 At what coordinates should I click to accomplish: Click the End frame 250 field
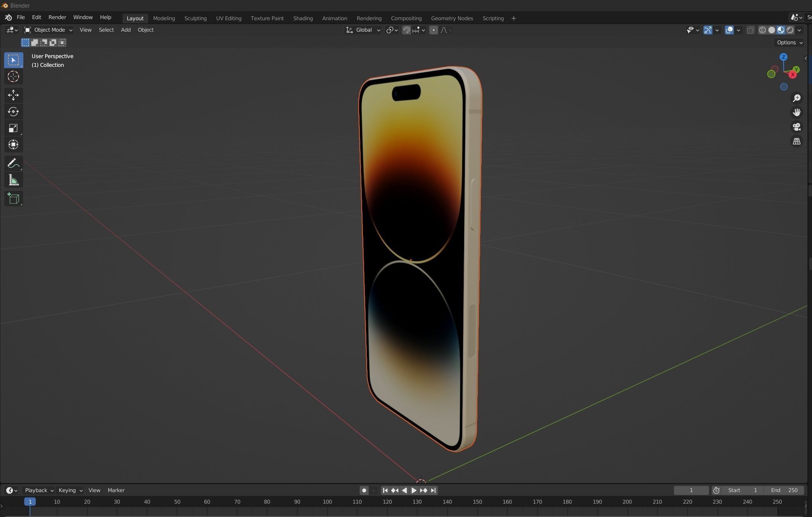(x=784, y=490)
